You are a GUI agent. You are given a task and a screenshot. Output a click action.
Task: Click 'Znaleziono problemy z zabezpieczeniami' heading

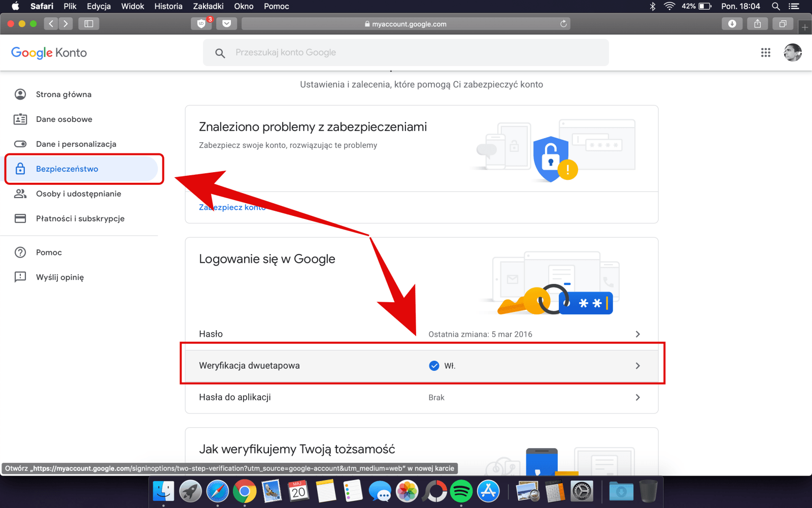point(313,127)
